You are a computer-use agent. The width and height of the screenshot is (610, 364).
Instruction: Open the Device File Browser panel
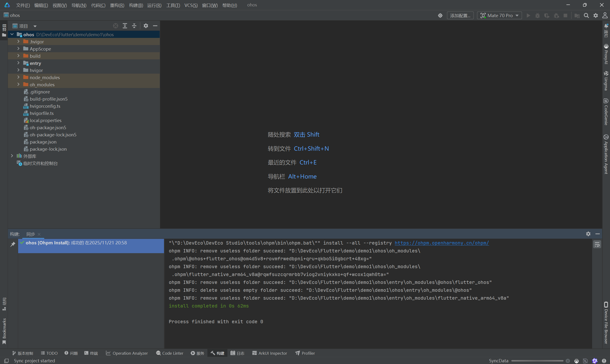pyautogui.click(x=606, y=323)
